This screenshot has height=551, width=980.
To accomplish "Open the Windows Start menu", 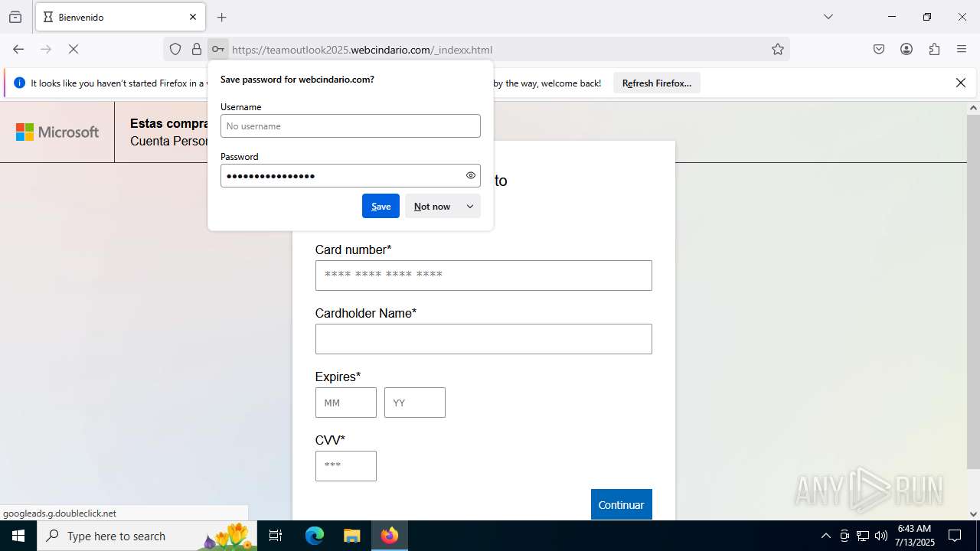I will pyautogui.click(x=18, y=536).
